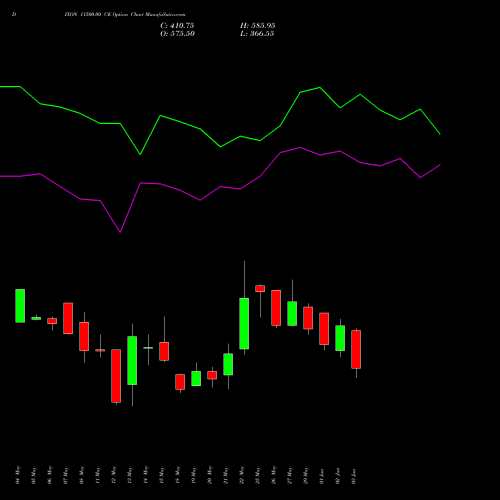500x500 pixels.
Task: Click the close value 'C: 410.75'
Action: 177,26
